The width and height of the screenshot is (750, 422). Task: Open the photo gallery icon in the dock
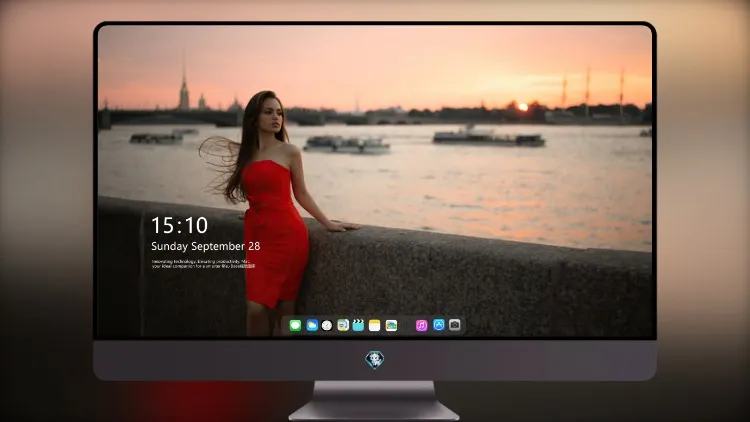pos(391,325)
